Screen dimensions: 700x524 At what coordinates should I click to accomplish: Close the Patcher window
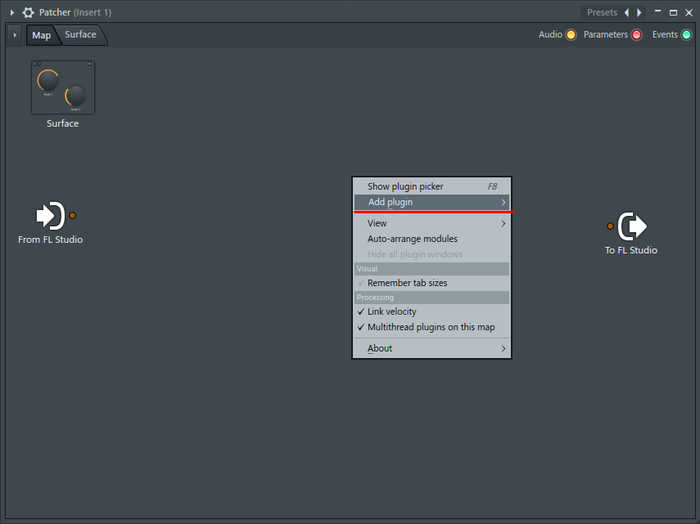coord(689,12)
